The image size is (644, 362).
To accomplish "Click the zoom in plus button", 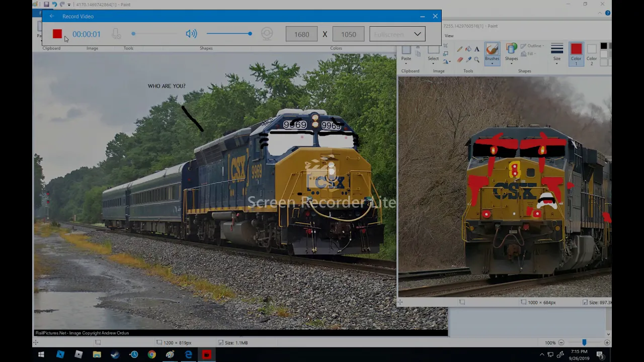I will [607, 342].
